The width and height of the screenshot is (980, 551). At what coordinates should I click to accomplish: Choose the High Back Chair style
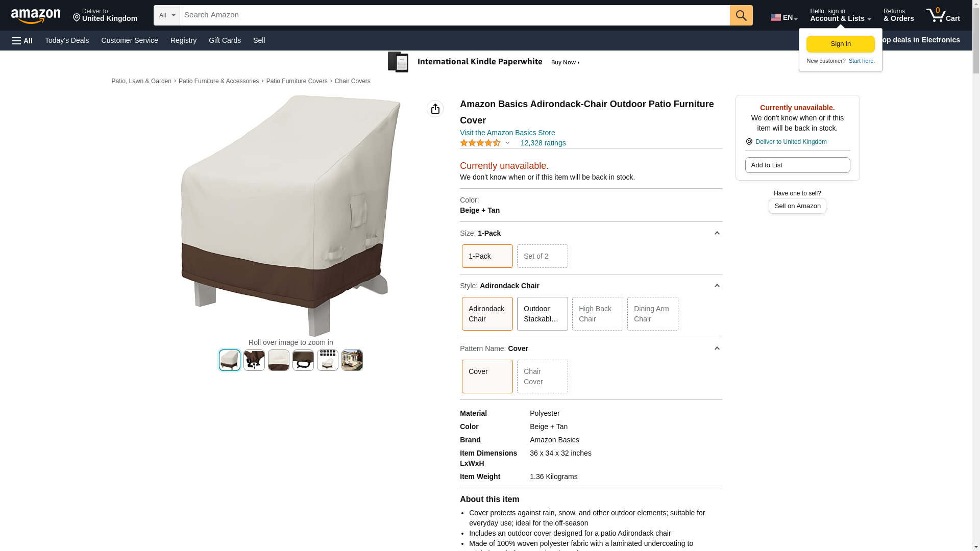tap(597, 314)
